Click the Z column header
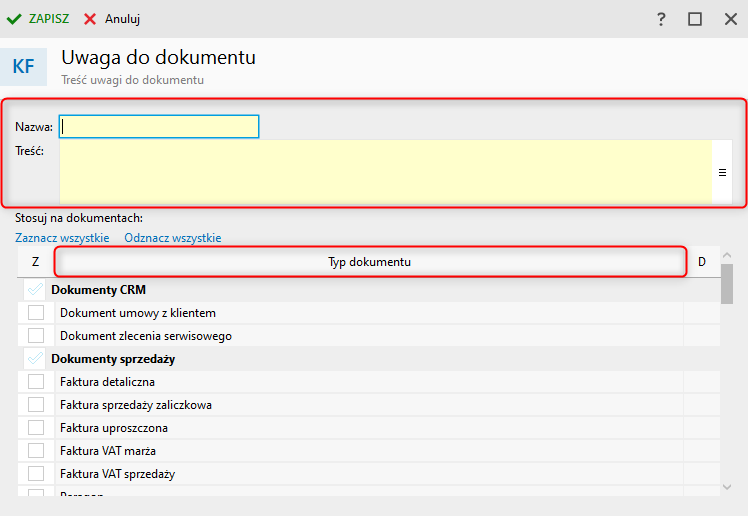 [35, 262]
